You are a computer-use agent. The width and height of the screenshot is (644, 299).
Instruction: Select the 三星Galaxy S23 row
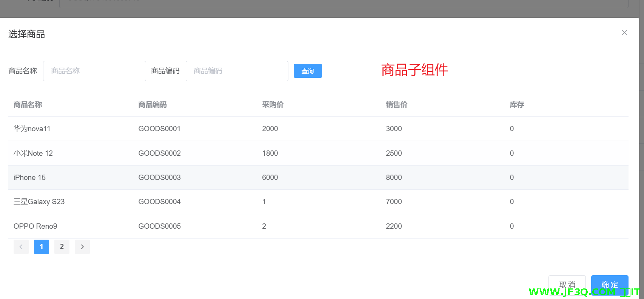point(39,202)
